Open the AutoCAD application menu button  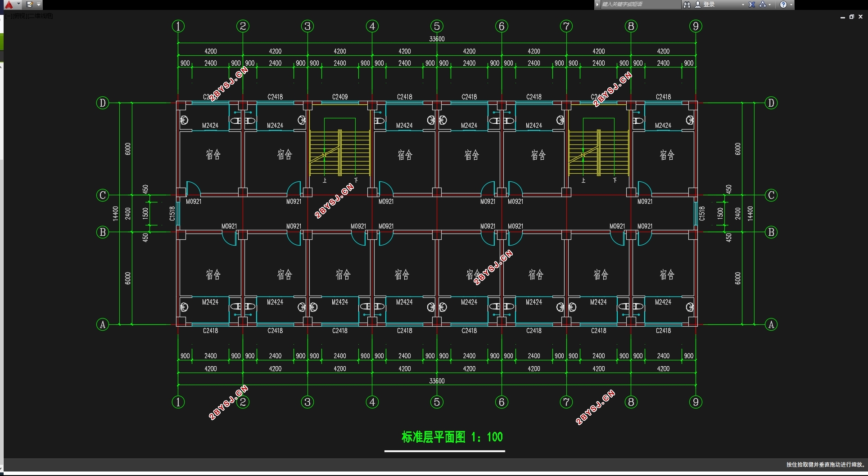(x=9, y=5)
